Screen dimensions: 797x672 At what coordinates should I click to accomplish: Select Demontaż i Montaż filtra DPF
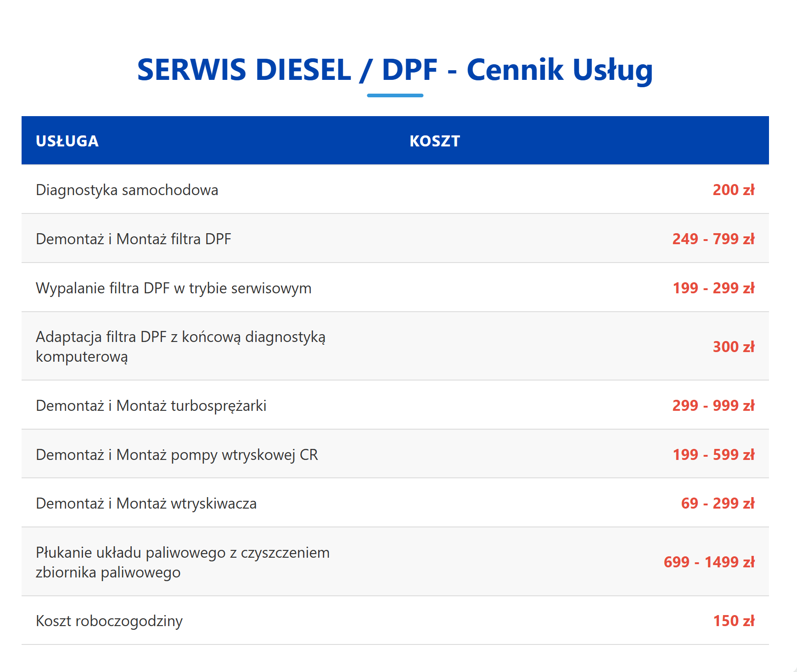pyautogui.click(x=133, y=239)
